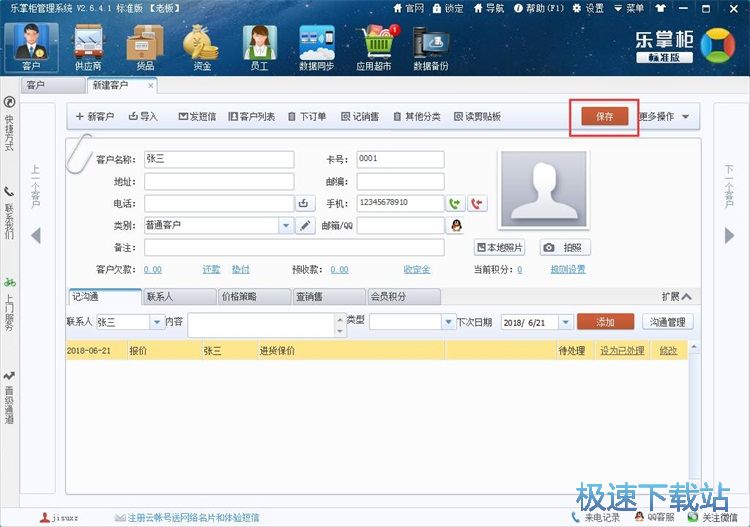
Task: Click 导入 import toolbar item
Action: (x=143, y=116)
